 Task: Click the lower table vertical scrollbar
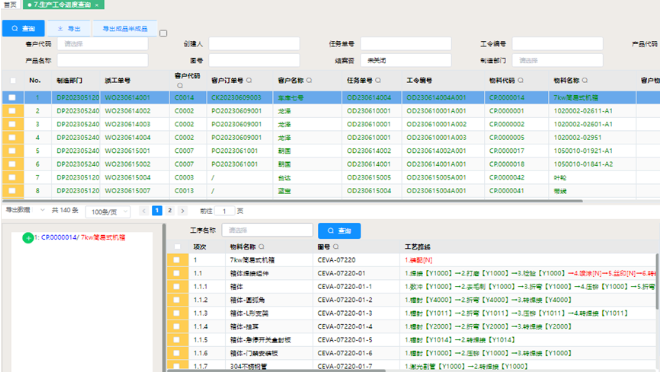tap(657, 280)
